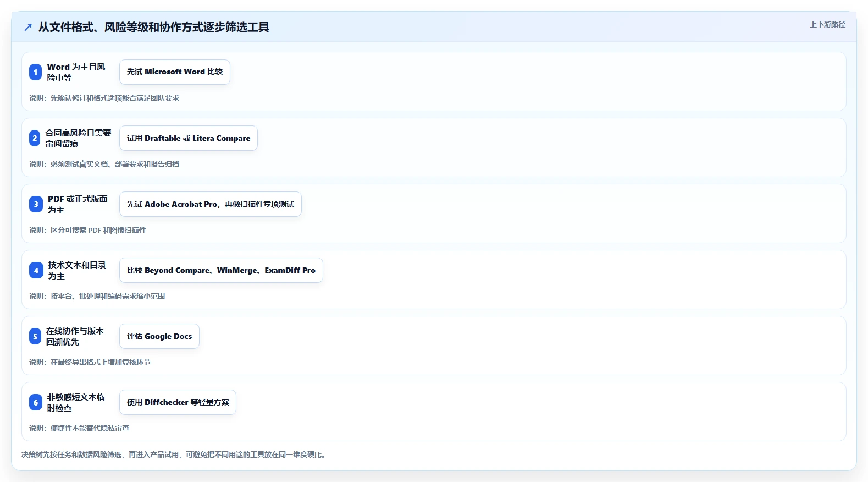
Task: Choose 先试 Adobe Acrobat Pro button
Action: [x=211, y=204]
